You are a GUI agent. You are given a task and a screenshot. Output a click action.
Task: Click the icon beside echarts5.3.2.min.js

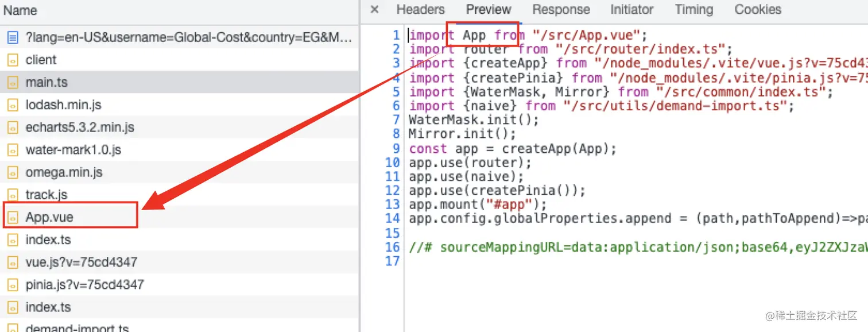13,128
